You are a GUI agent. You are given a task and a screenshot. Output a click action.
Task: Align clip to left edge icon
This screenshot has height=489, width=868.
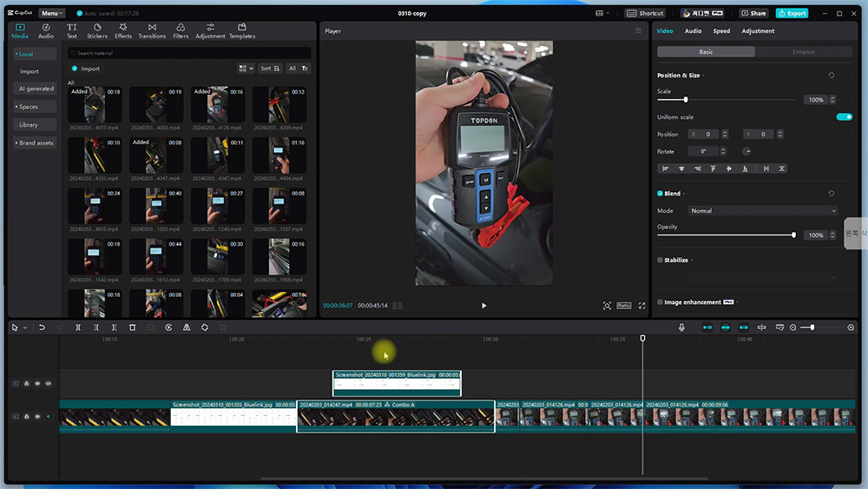(666, 169)
